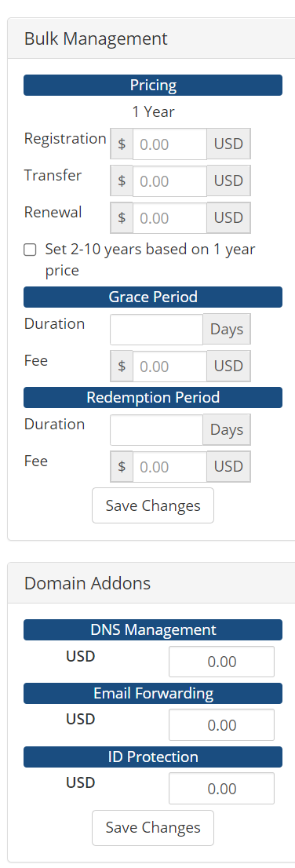Image resolution: width=295 pixels, height=868 pixels.
Task: Click the dollar sign beside Registration
Action: pos(122,144)
